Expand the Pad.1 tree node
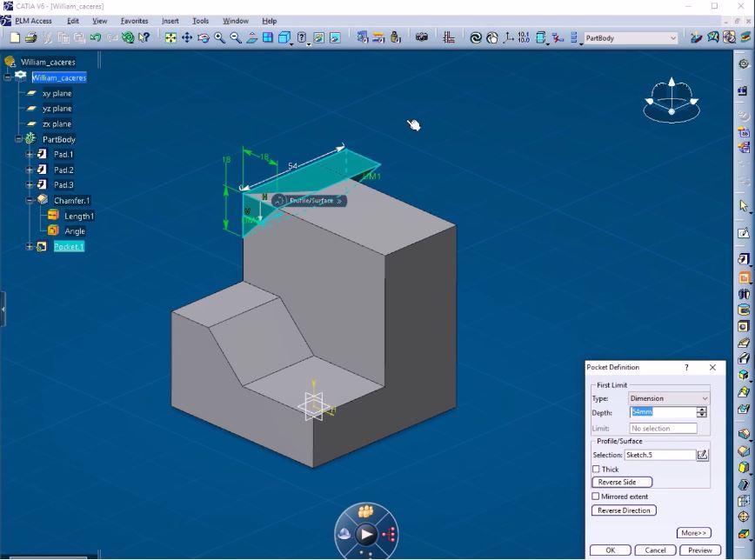 (29, 155)
